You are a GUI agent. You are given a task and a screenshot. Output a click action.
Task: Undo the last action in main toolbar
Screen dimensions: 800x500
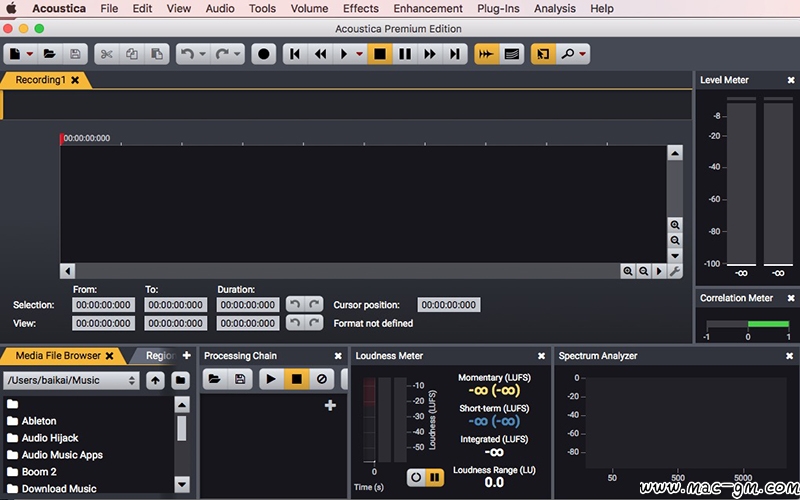(187, 54)
